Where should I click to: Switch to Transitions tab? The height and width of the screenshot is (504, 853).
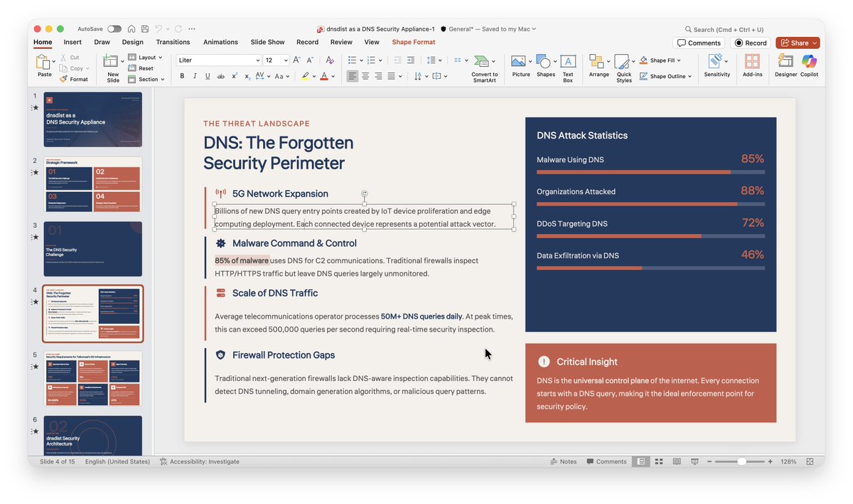173,42
